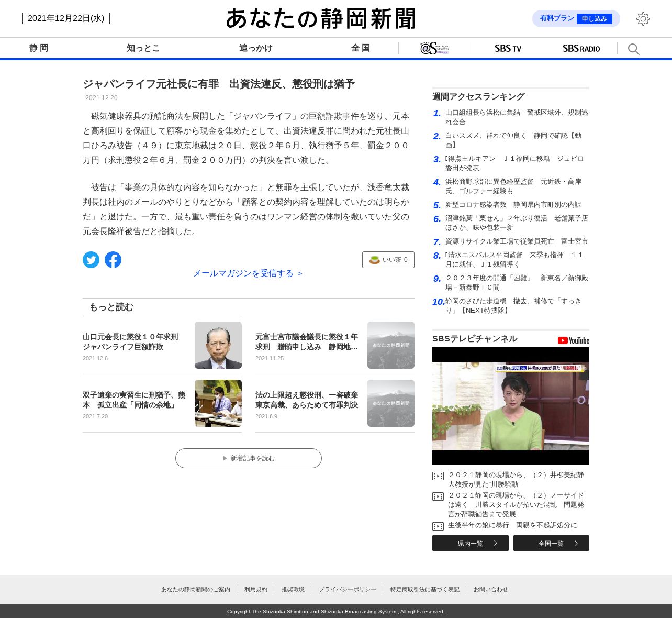Open ranking item 資源リサイクル業工場で従業員死亡
Viewport: 672px width, 618px height.
click(x=517, y=241)
